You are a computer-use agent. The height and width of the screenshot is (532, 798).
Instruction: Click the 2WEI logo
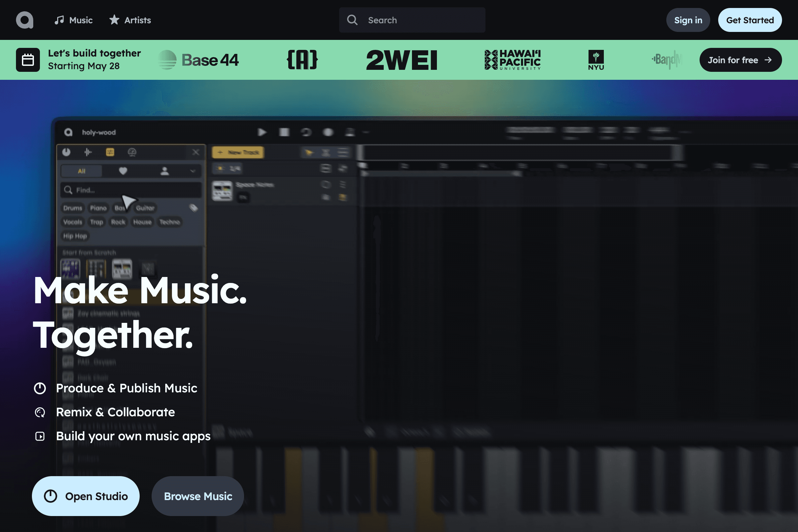[x=402, y=60]
